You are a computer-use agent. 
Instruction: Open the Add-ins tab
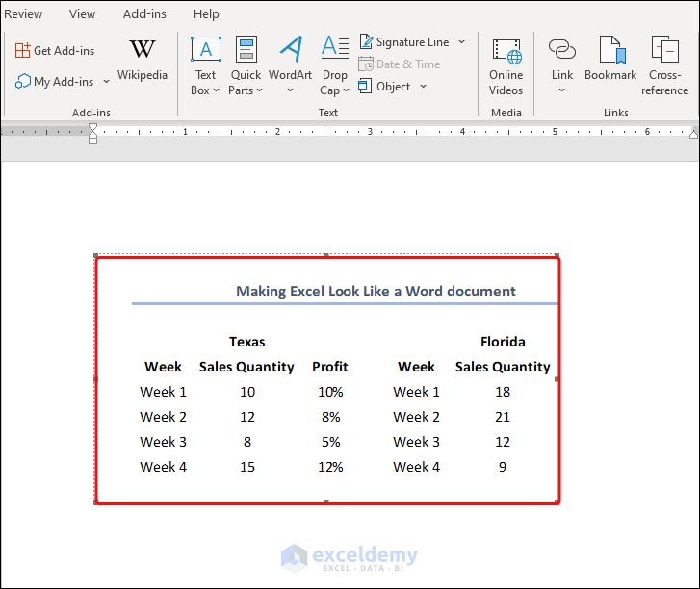(x=144, y=14)
